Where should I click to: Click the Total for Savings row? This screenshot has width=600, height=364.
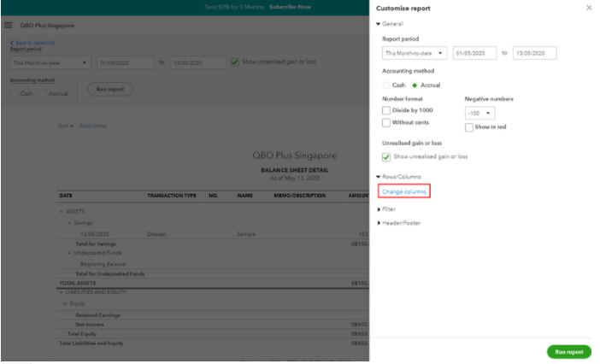pos(213,244)
